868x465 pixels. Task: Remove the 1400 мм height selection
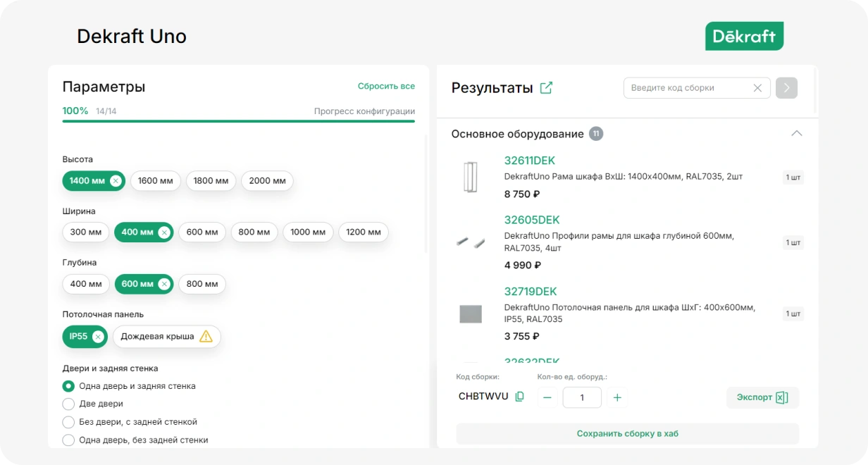[116, 181]
